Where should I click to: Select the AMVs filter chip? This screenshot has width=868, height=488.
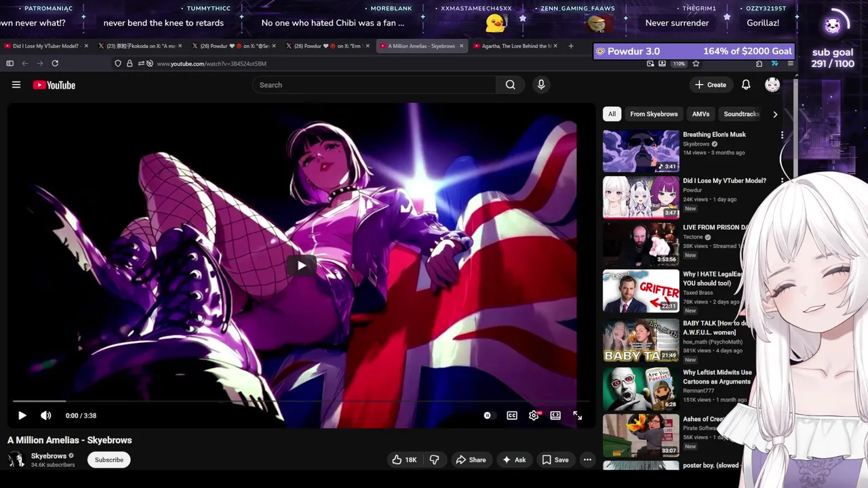pyautogui.click(x=701, y=114)
